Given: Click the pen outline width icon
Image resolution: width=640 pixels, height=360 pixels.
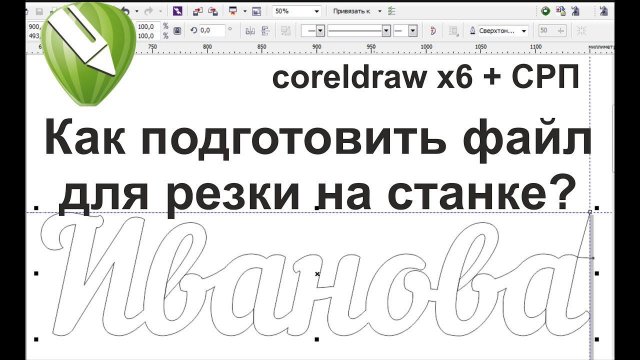Looking at the screenshot, I should [x=472, y=31].
